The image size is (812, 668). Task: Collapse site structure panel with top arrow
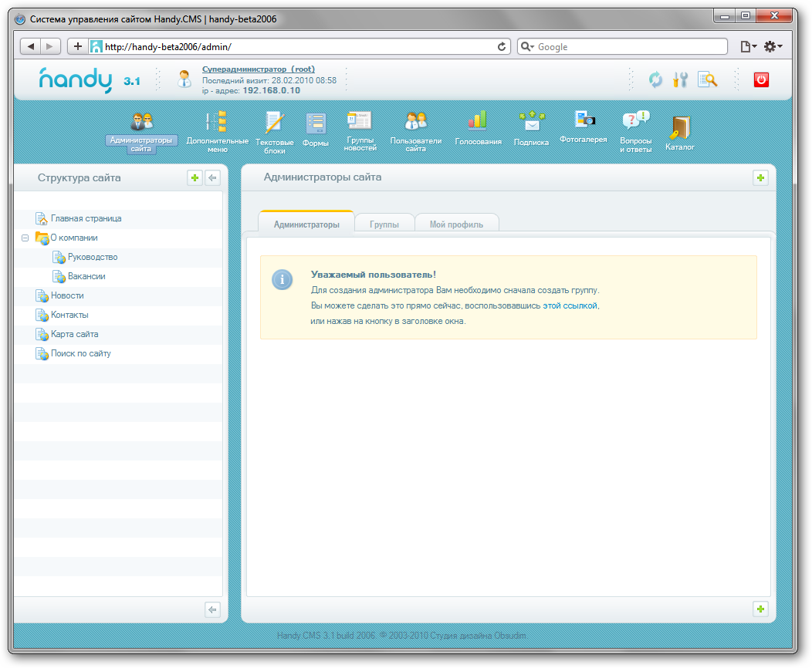[x=212, y=178]
